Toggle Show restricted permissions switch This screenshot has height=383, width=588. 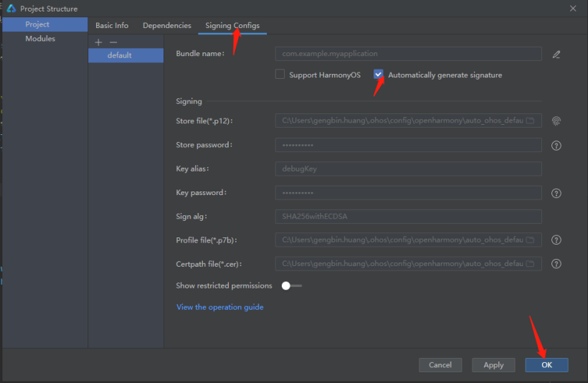click(291, 285)
